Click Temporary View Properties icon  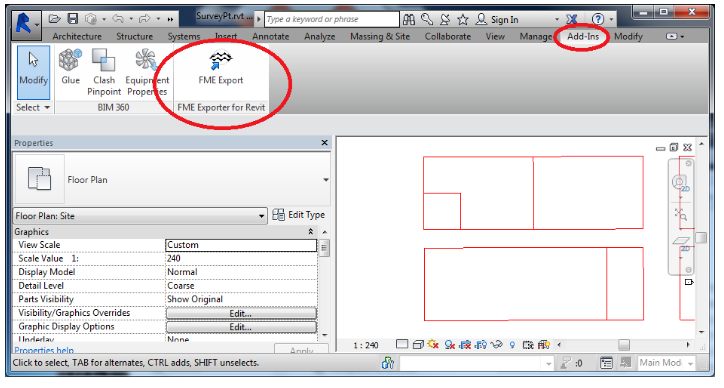coord(528,345)
